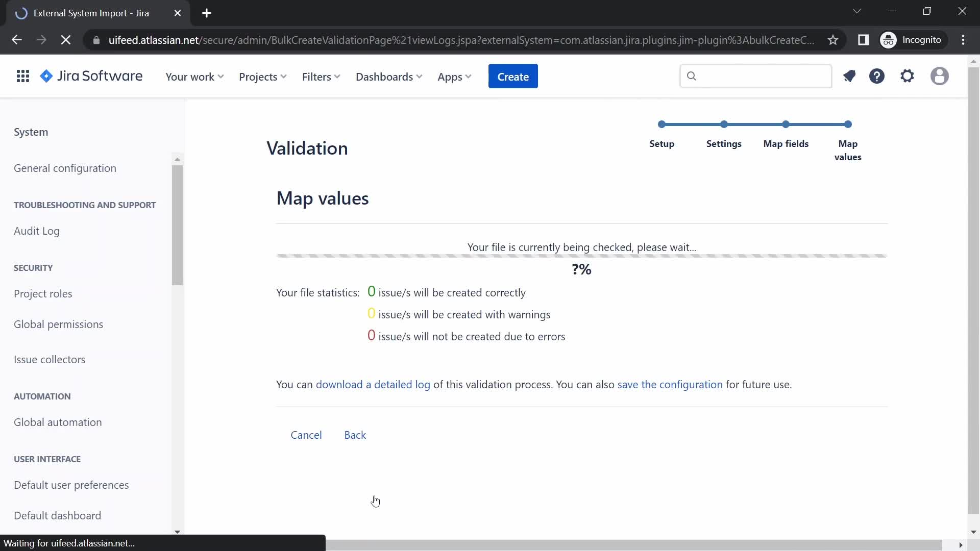Image resolution: width=980 pixels, height=551 pixels.
Task: Click the Jira Software home logo
Action: pyautogui.click(x=91, y=76)
